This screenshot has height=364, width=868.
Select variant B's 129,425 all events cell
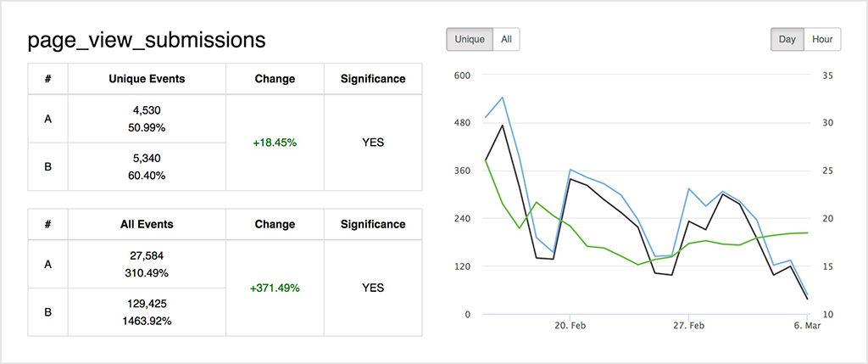(147, 312)
